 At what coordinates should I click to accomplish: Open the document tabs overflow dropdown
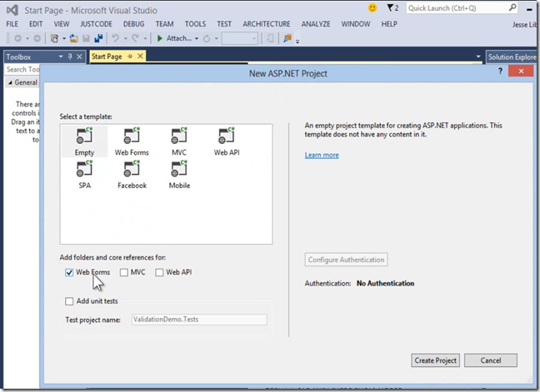click(x=478, y=57)
